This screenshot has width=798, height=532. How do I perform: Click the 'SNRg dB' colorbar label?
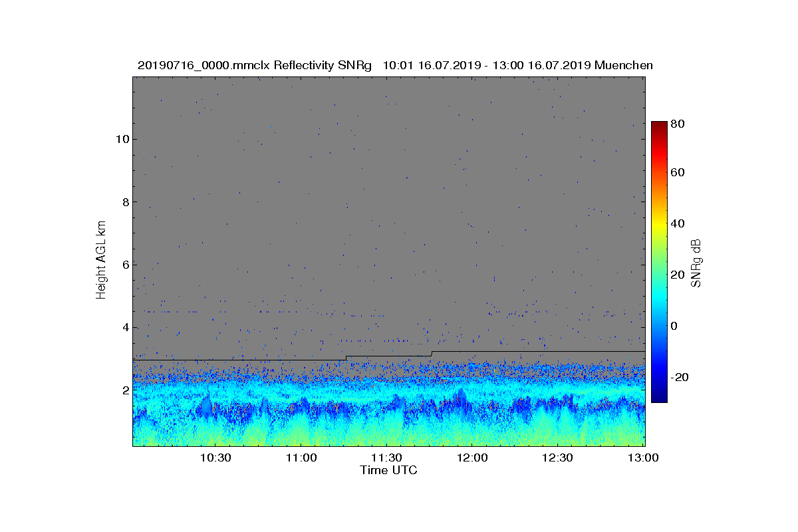[696, 263]
